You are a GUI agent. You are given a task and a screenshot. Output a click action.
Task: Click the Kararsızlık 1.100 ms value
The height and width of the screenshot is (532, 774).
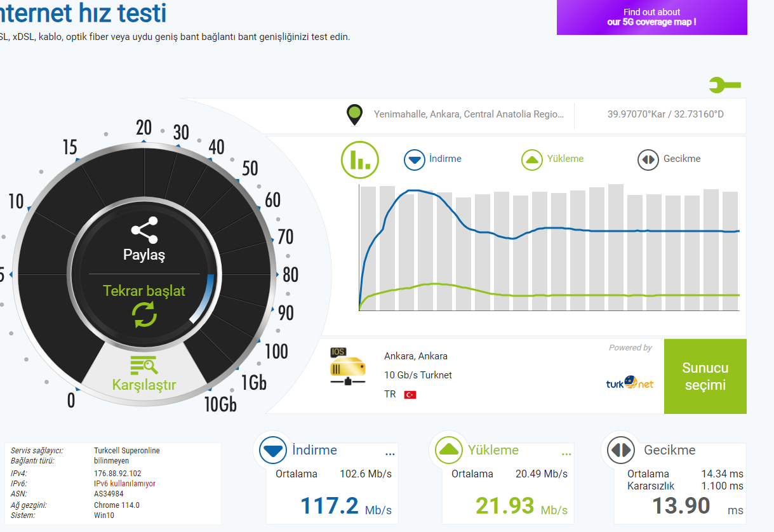(723, 486)
